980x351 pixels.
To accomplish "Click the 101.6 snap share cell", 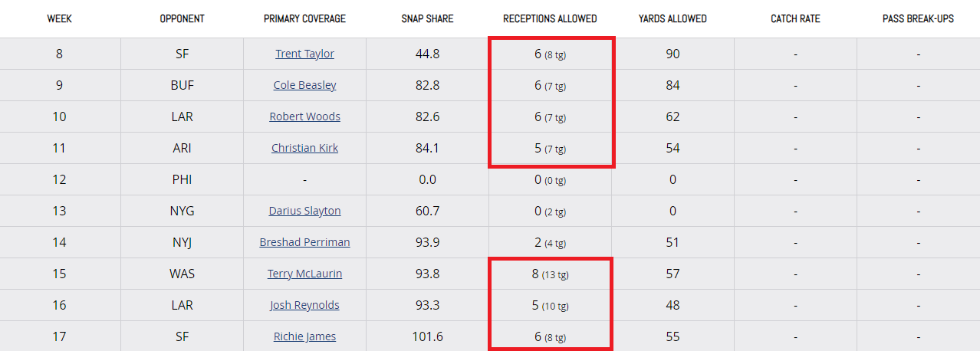I will point(427,336).
